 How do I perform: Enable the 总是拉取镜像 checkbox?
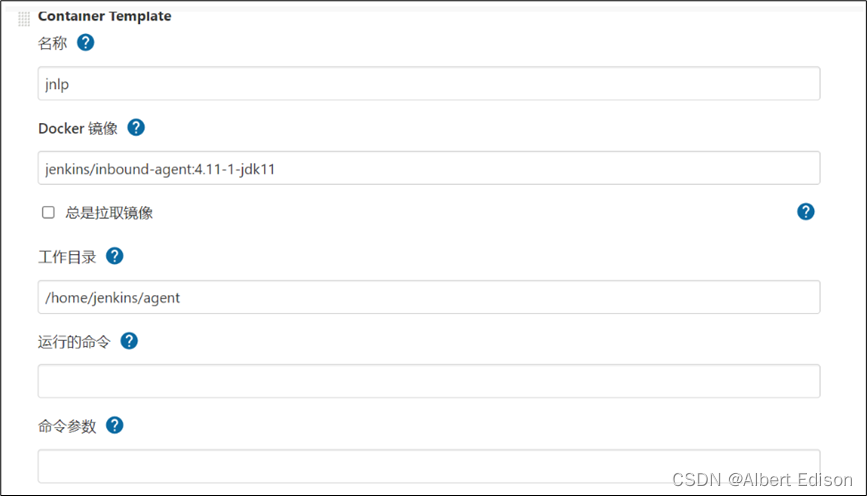tap(48, 212)
